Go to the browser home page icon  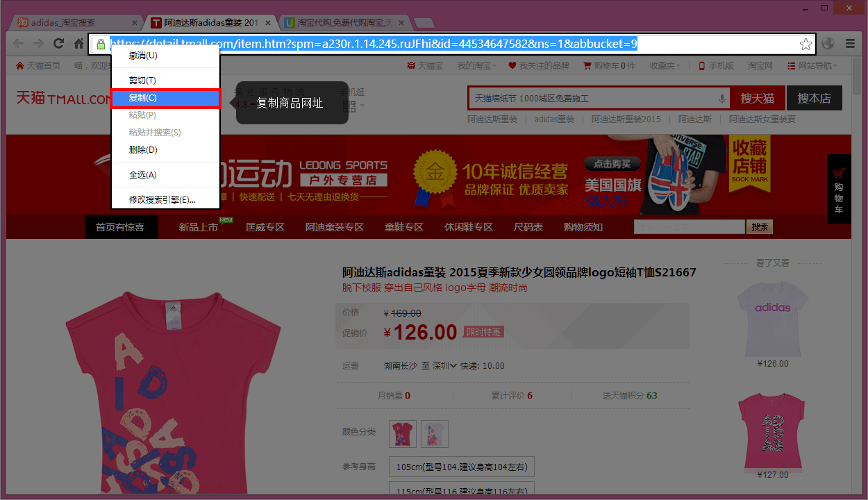click(78, 44)
